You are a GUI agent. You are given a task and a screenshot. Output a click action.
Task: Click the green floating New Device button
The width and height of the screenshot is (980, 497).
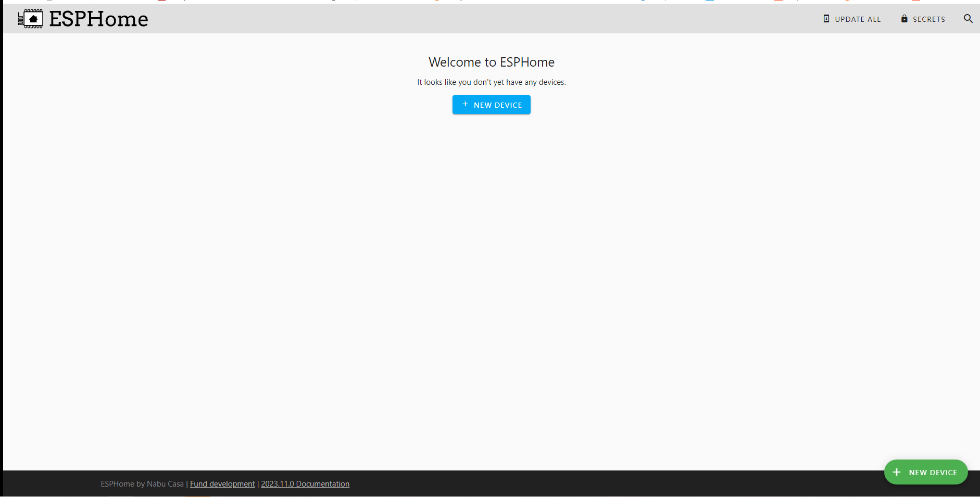coord(926,472)
